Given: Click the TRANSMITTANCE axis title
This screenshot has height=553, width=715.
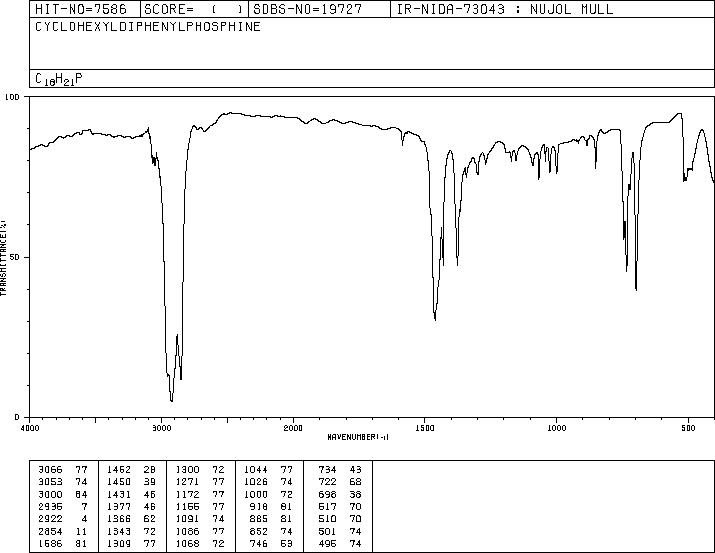Looking at the screenshot, I should pyautogui.click(x=4, y=258).
